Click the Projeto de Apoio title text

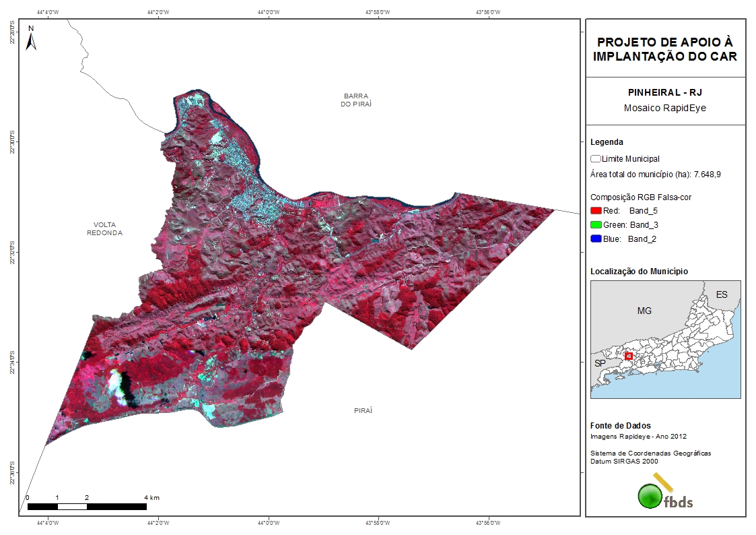[x=665, y=49]
